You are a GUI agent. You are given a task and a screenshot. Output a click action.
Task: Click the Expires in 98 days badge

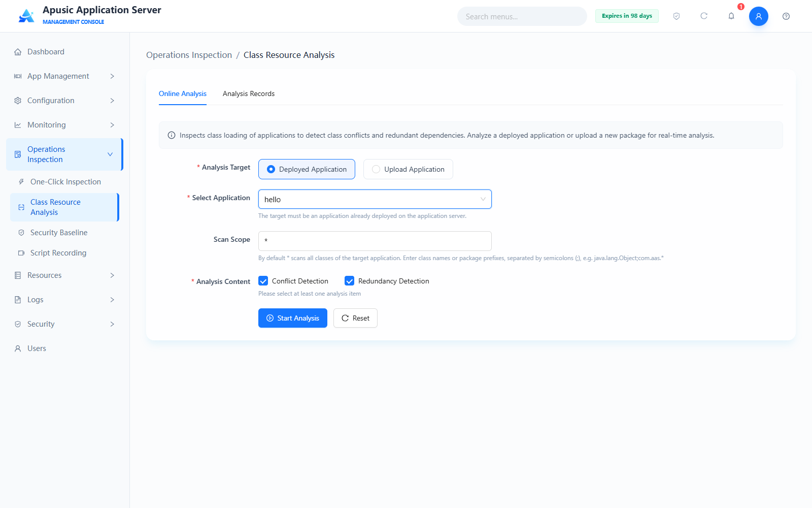pyautogui.click(x=627, y=16)
